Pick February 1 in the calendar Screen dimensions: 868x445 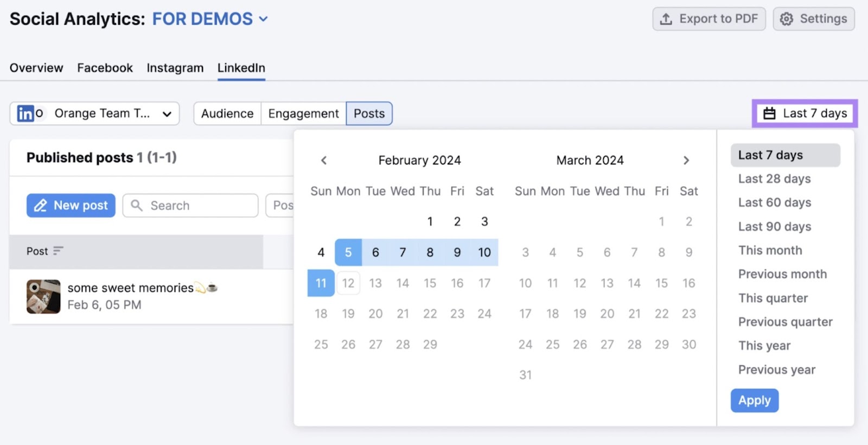coord(430,221)
